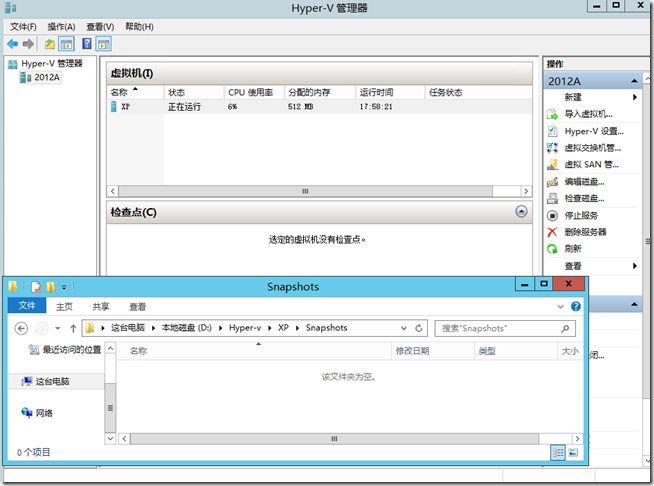Collapse the 2012A actions group
The width and height of the screenshot is (654, 486).
coord(634,81)
